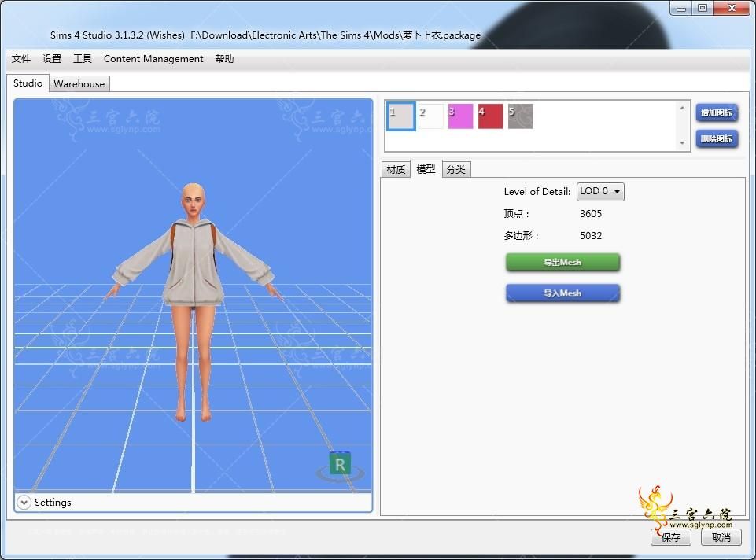Click the Level of Detail label
Image resolution: width=756 pixels, height=560 pixels.
[x=537, y=192]
